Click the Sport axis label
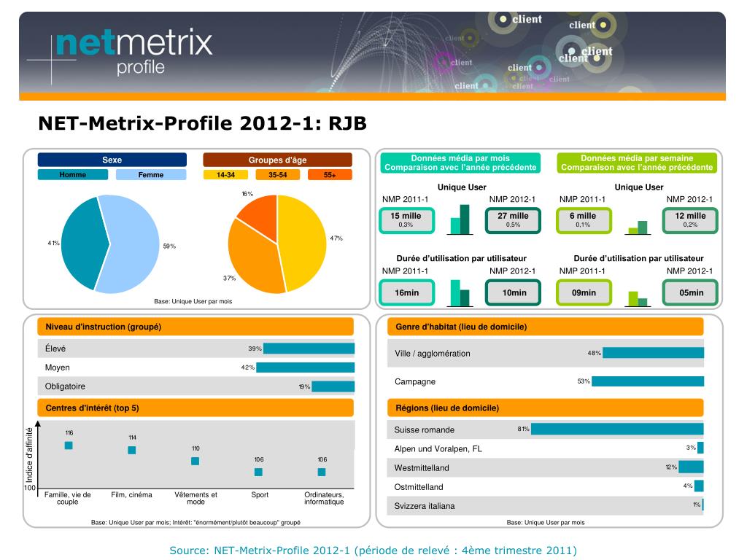This screenshot has height=560, width=747. [260, 495]
